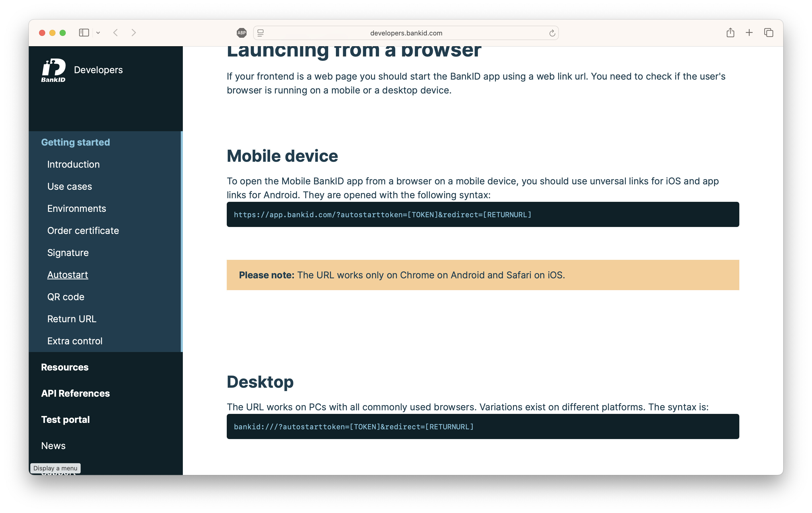Go back with the back arrow
The image size is (812, 513).
[116, 33]
